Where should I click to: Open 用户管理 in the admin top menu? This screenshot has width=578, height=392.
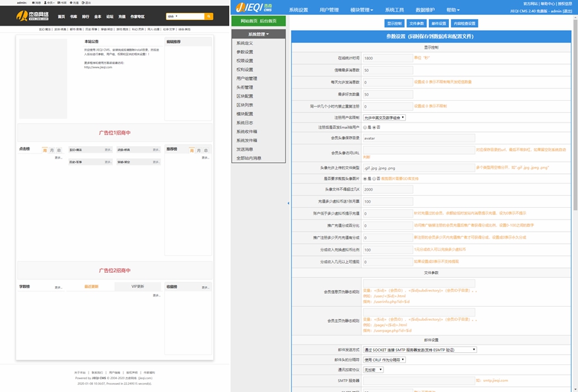[329, 10]
